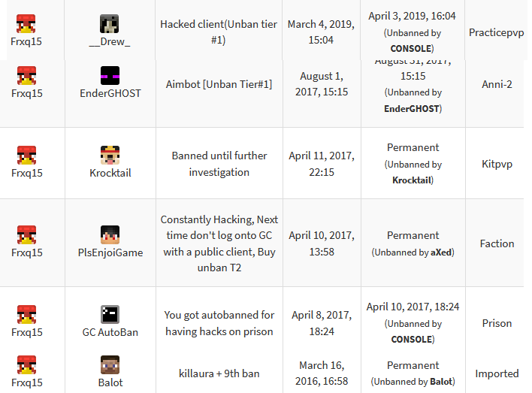Open the GC AutoBan name link
Screen dimensions: 532x393
110,332
